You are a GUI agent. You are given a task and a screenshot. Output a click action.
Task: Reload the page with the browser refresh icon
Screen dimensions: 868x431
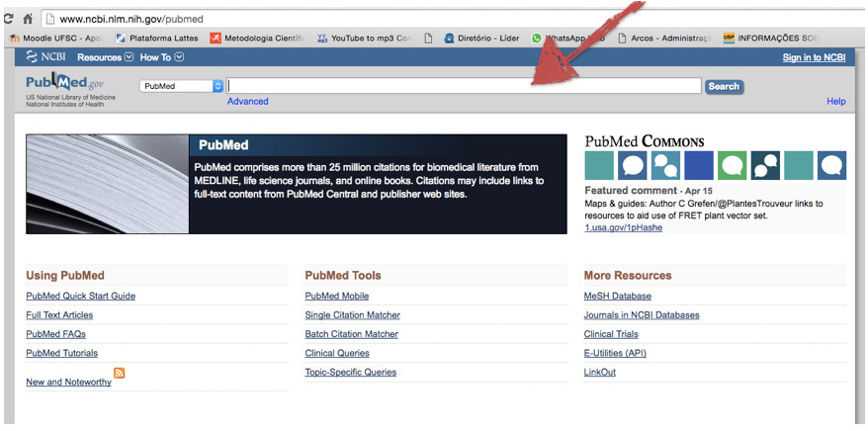(x=8, y=19)
